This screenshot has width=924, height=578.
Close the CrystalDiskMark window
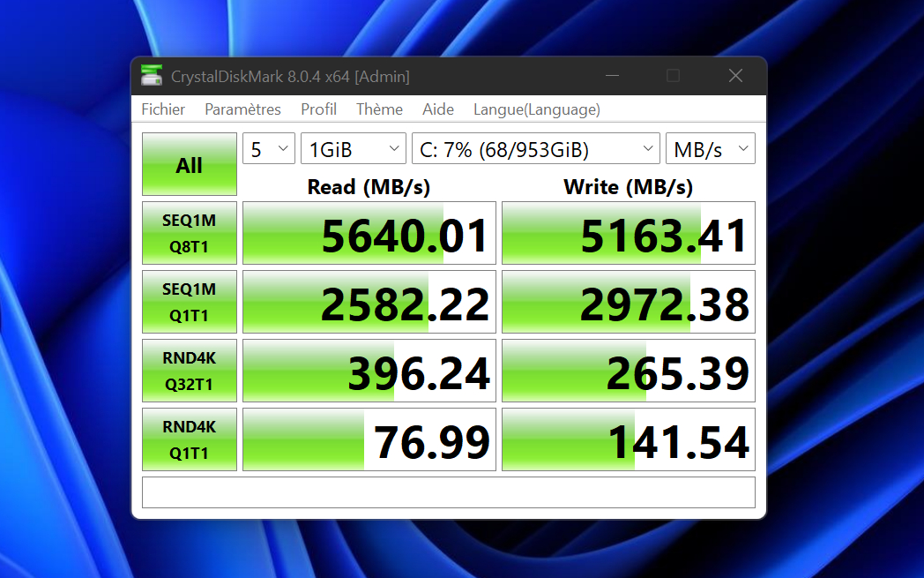coord(735,76)
